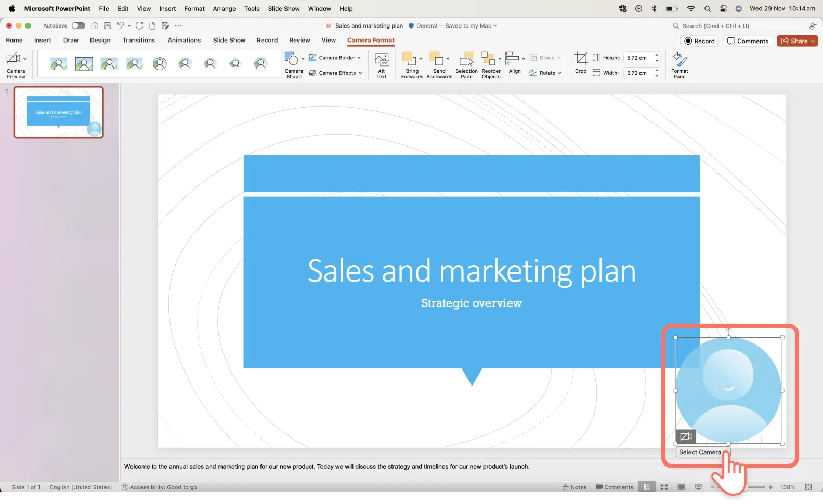Screen dimensions: 823x504
Task: Expand the Camera Preview dropdown arrow
Action: (24, 59)
